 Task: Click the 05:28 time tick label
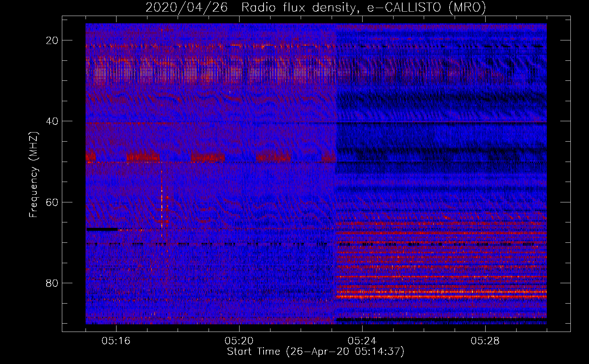coord(485,341)
